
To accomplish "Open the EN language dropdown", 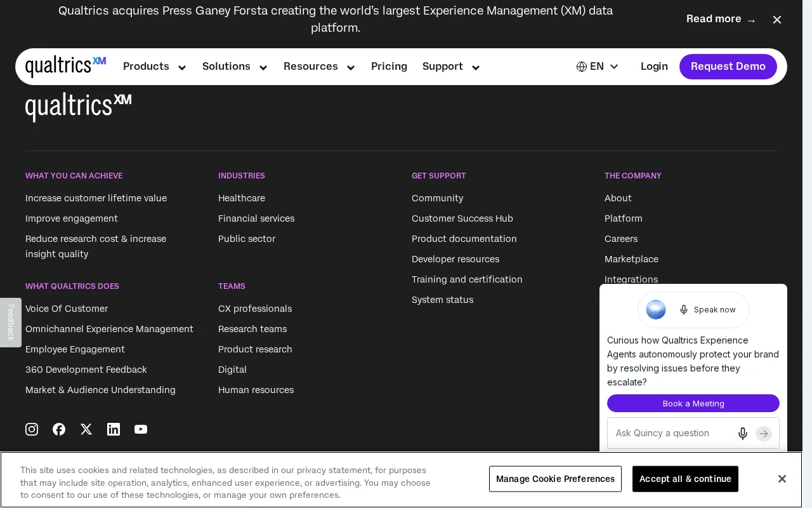I will pyautogui.click(x=598, y=67).
